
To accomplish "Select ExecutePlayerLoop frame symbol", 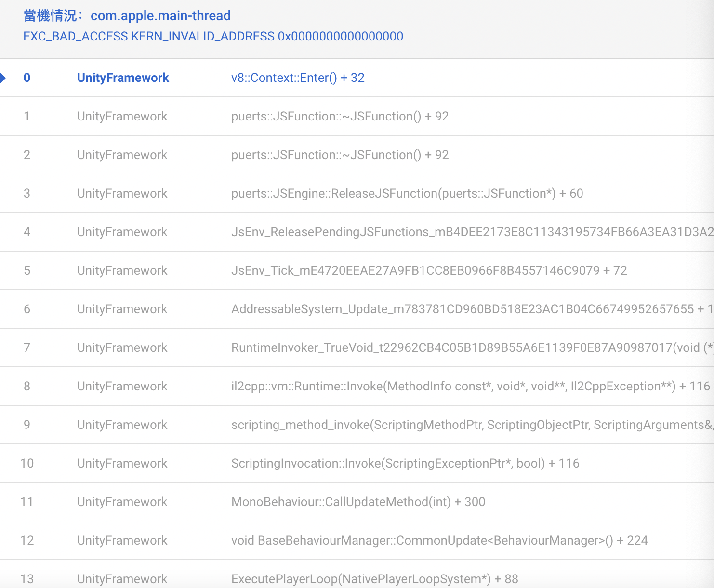I will pos(375,579).
